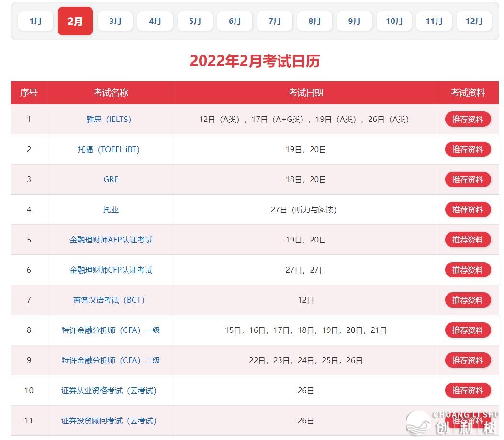Open the 雅思（IELTS）exam link
The height and width of the screenshot is (440, 504).
(x=109, y=120)
